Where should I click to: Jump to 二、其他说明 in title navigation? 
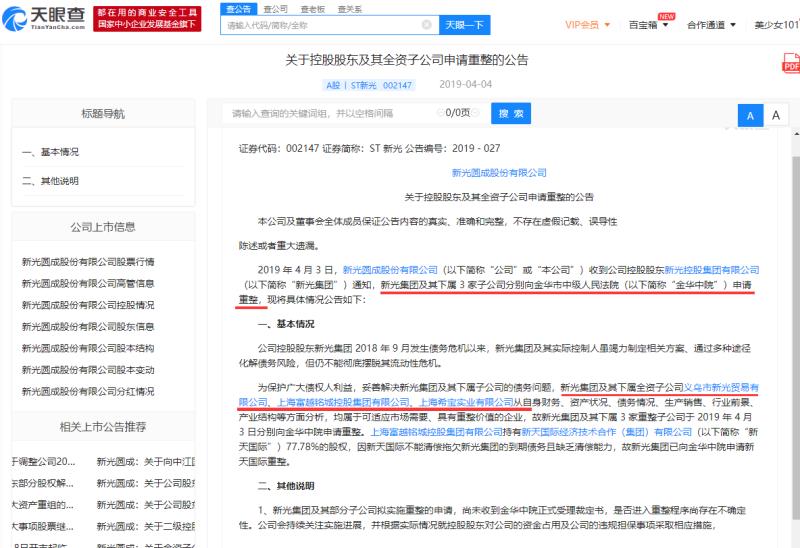pos(51,181)
